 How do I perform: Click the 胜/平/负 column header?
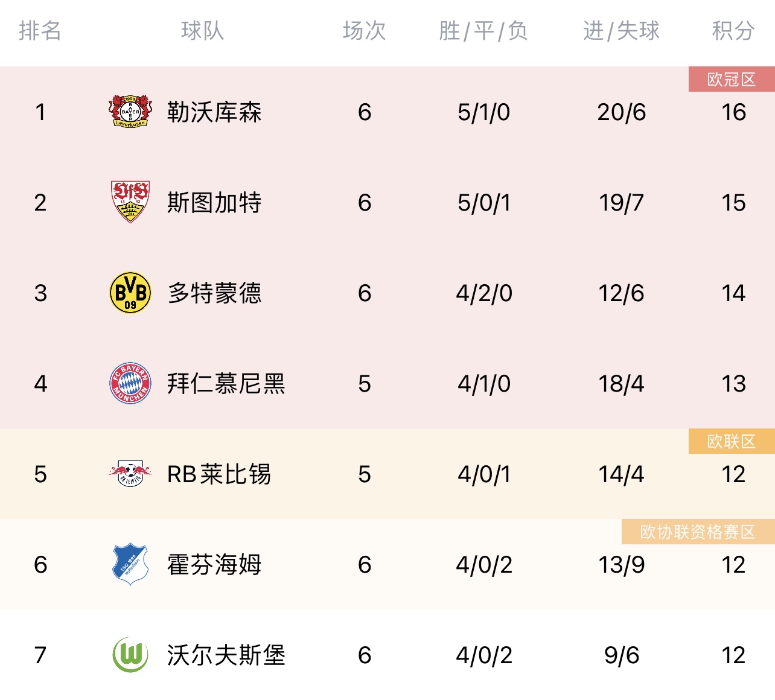(483, 30)
